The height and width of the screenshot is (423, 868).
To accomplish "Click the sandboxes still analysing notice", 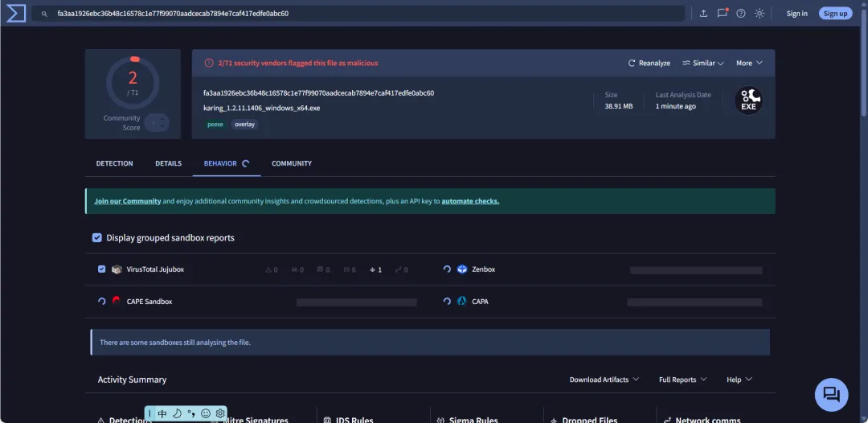I will point(430,342).
